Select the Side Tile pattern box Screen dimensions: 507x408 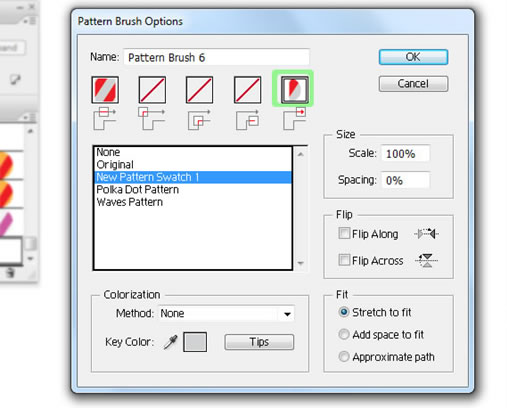click(105, 90)
